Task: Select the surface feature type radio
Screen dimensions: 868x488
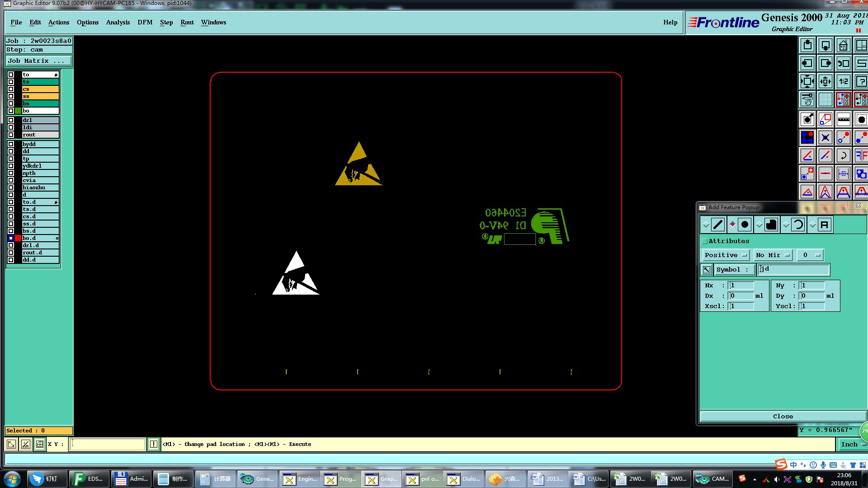Action: click(x=759, y=225)
